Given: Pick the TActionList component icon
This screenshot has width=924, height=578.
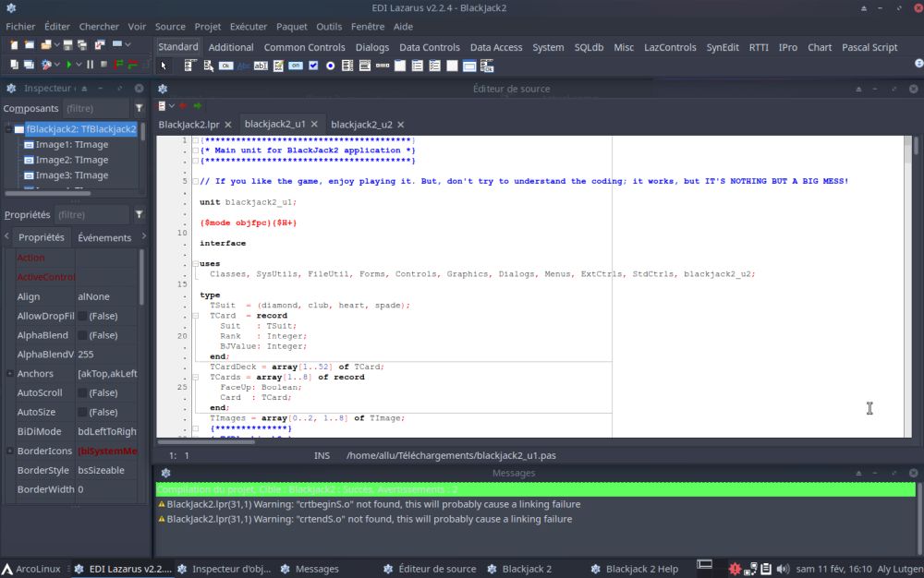Looking at the screenshot, I should [x=487, y=66].
